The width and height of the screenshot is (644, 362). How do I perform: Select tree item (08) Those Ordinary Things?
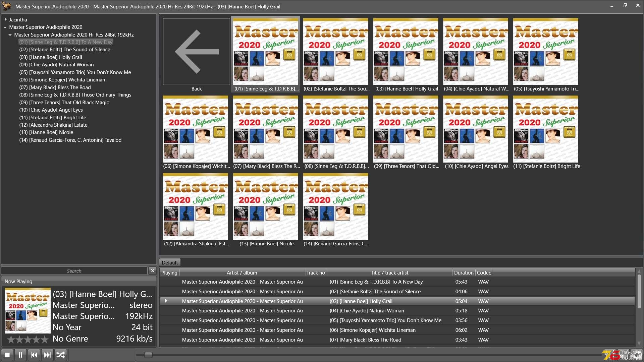[75, 95]
